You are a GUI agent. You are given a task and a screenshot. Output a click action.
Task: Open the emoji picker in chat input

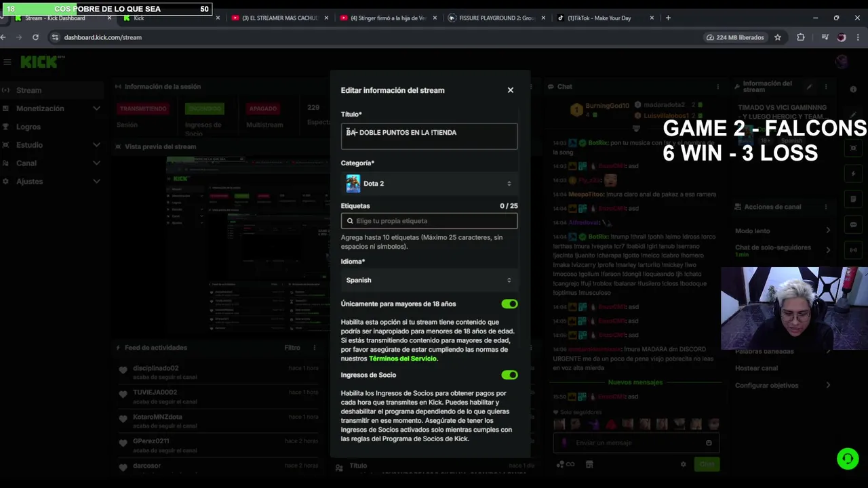[709, 443]
